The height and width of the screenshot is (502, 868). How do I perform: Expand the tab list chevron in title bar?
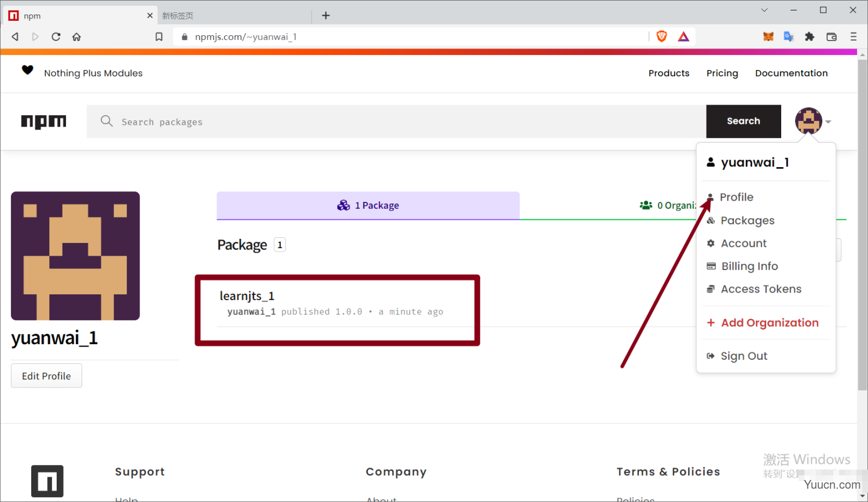pos(764,10)
